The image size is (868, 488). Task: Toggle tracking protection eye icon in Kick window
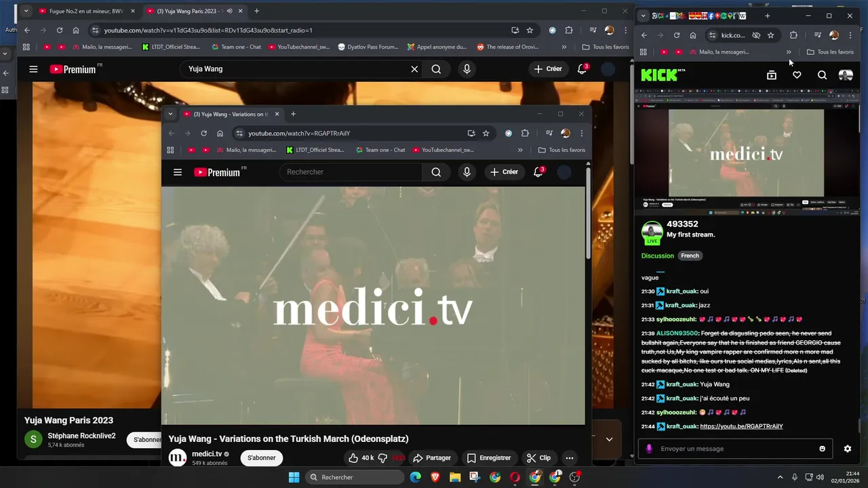[x=756, y=35]
